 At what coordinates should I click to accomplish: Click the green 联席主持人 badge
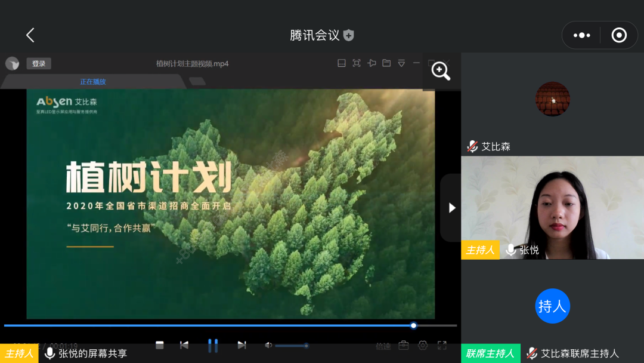[490, 353]
